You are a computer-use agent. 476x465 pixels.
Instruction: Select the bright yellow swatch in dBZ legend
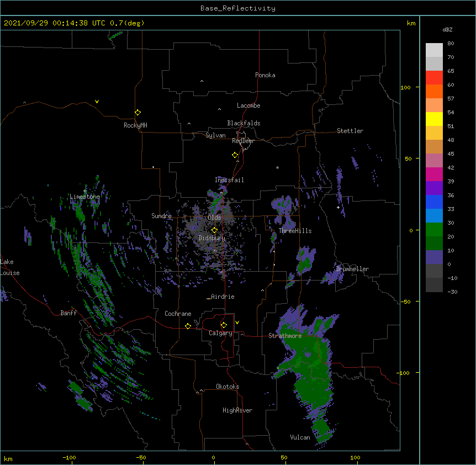click(434, 119)
